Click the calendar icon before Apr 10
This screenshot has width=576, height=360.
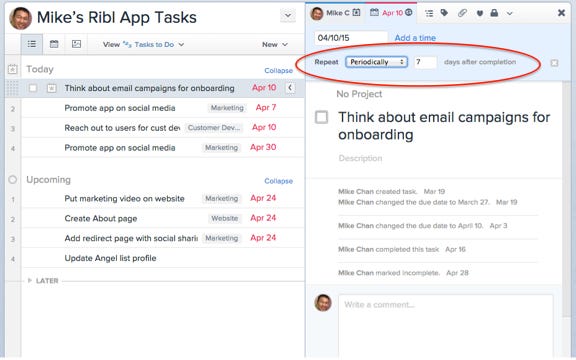[x=374, y=12]
